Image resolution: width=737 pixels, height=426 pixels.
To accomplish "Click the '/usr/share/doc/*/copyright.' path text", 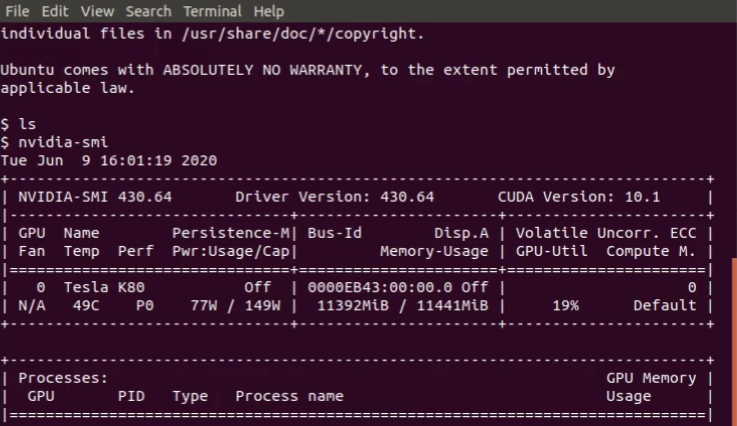I will [303, 33].
